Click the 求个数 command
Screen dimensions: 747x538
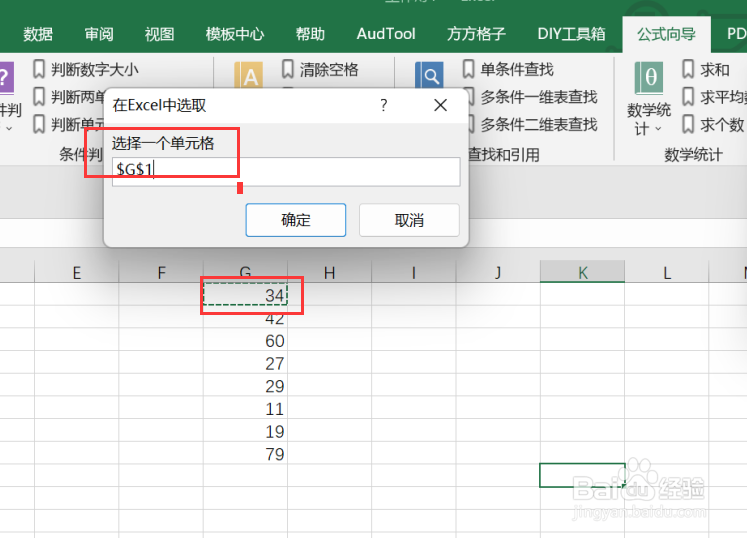click(x=722, y=125)
